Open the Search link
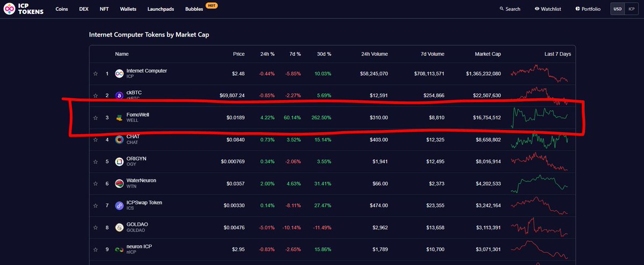This screenshot has width=644, height=265. tap(510, 9)
